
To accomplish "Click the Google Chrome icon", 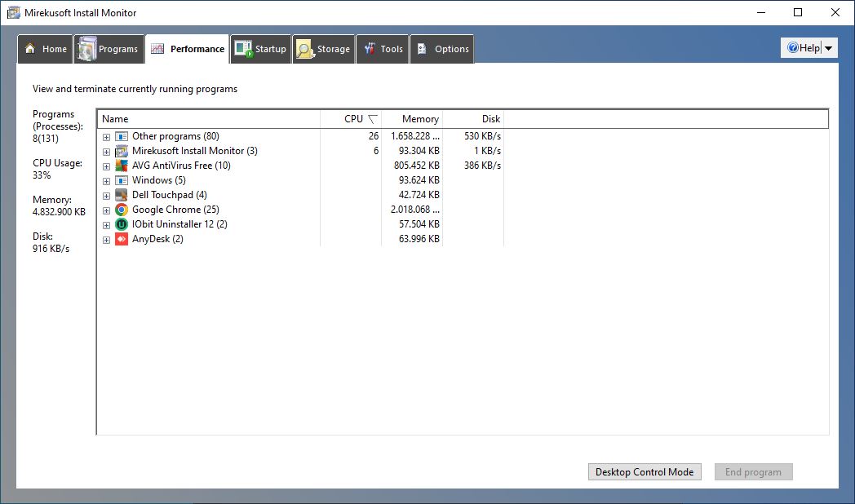I will pos(122,210).
